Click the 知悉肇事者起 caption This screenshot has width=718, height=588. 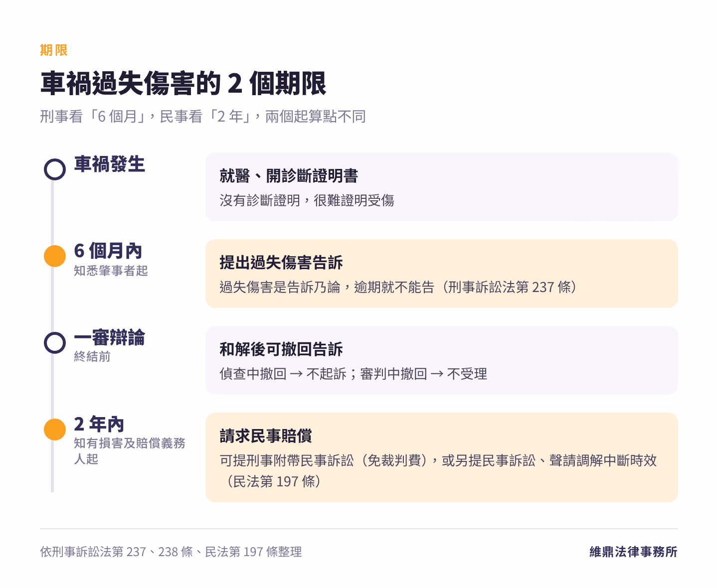(x=111, y=271)
